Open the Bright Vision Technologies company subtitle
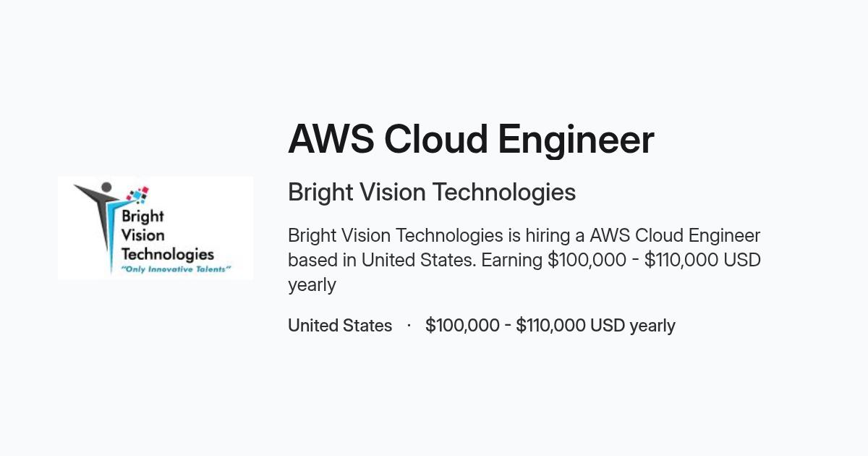 [x=432, y=193]
